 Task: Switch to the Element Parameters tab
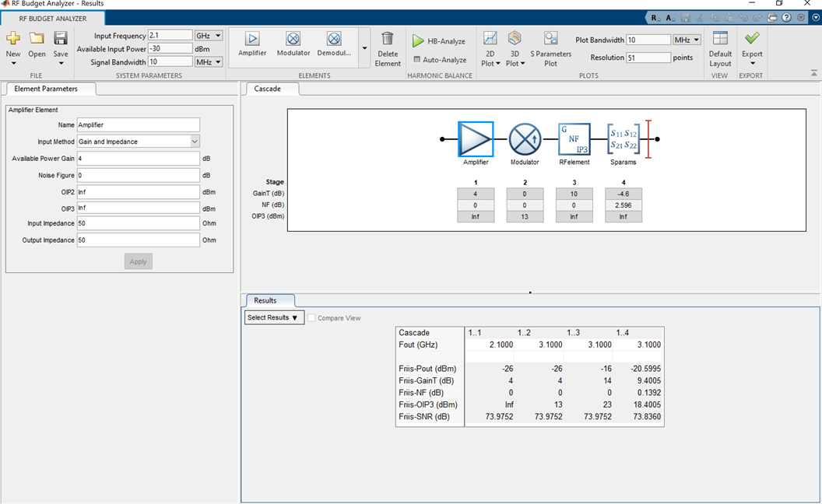tap(46, 89)
